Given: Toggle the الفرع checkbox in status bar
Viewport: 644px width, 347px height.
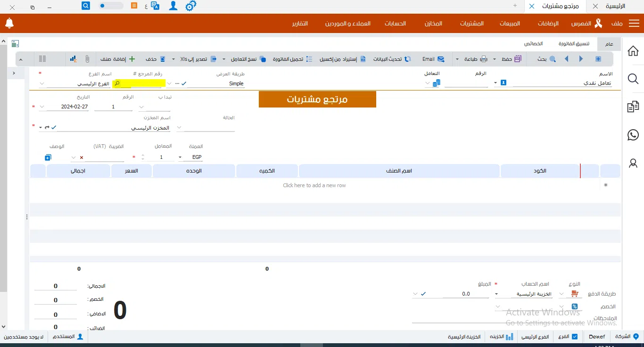Looking at the screenshot, I should pyautogui.click(x=574, y=337).
